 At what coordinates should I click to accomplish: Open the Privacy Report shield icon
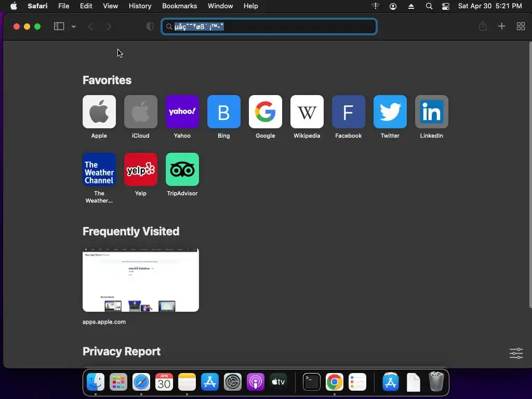pyautogui.click(x=150, y=26)
